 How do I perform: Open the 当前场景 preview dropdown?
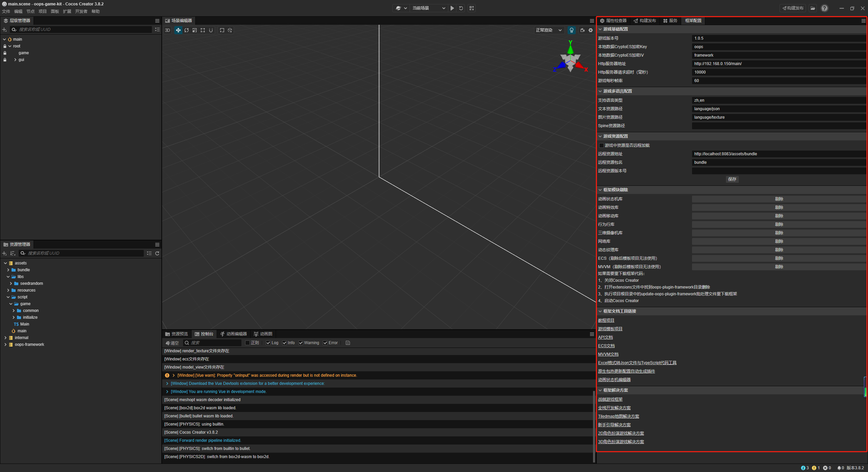tap(428, 8)
